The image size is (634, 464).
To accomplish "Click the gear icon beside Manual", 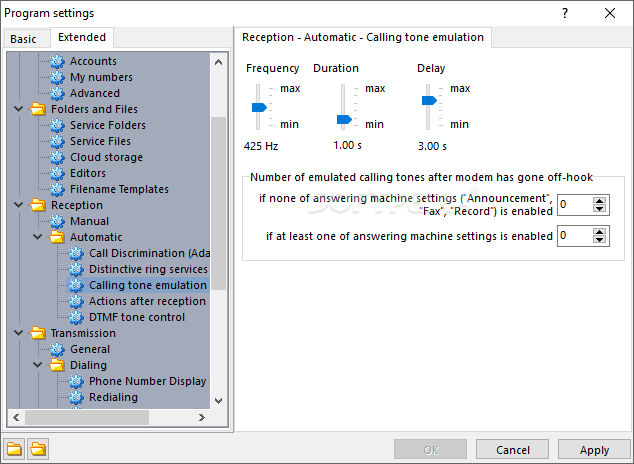I will tap(57, 221).
